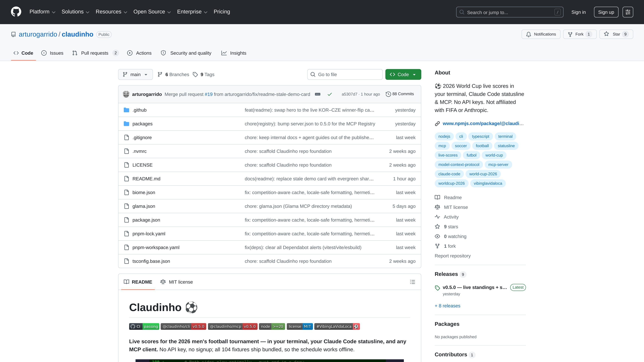Expand the Enterprise menu
The height and width of the screenshot is (362, 644).
pos(192,12)
